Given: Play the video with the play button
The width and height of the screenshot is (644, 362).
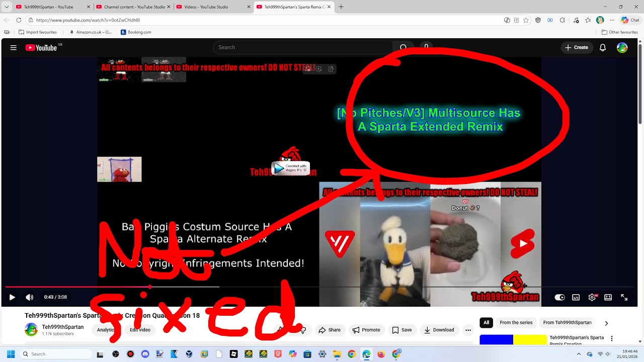Looking at the screenshot, I should coord(12,297).
